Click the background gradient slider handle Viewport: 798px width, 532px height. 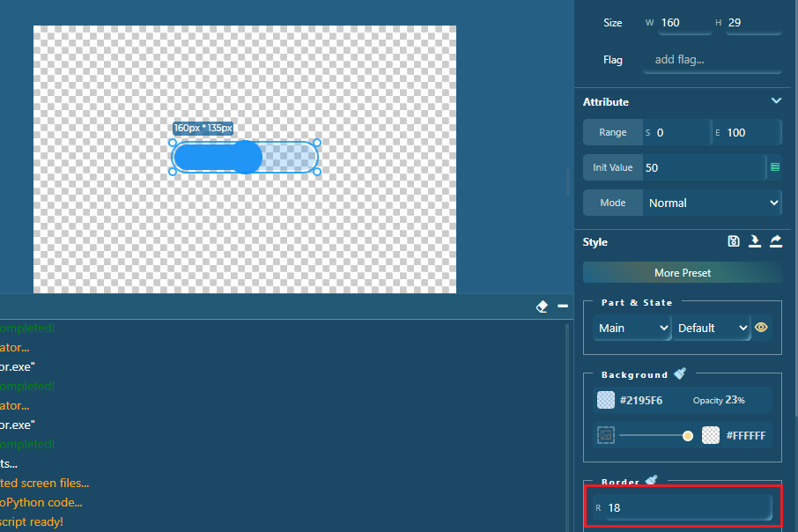coord(688,436)
